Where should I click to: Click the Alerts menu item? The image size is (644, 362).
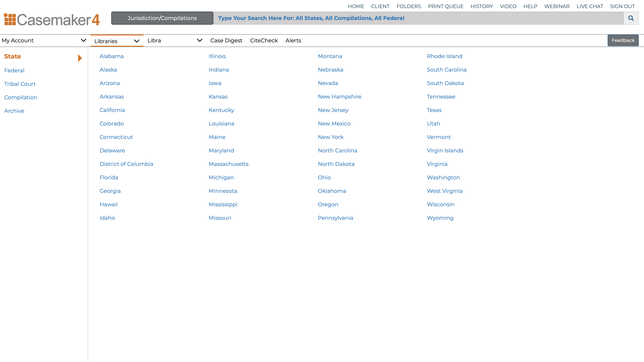pos(293,40)
